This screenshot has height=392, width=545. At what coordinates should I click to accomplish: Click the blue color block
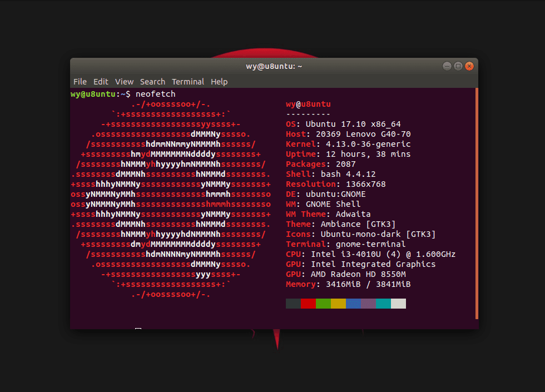353,304
